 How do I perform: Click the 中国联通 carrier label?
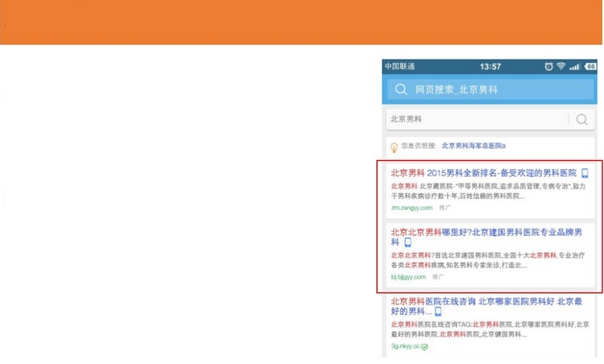pyautogui.click(x=399, y=66)
